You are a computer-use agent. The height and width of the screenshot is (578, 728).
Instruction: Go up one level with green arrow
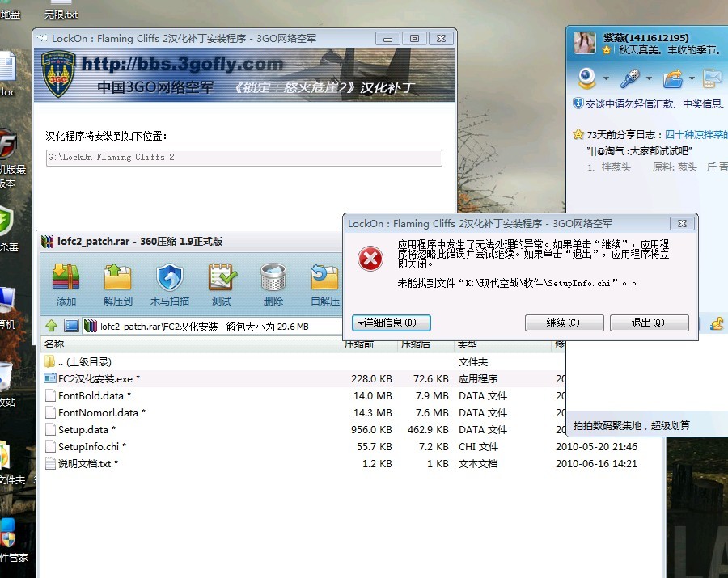click(52, 326)
